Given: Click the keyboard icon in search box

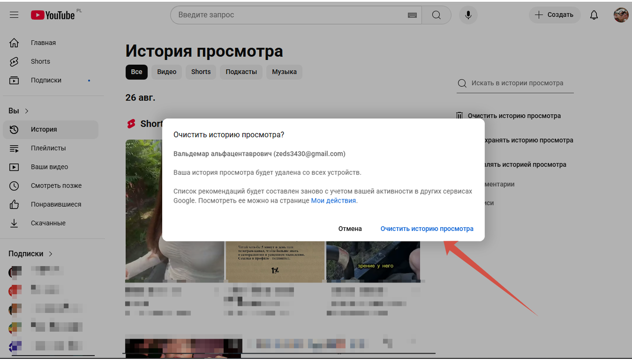Looking at the screenshot, I should coord(412,15).
